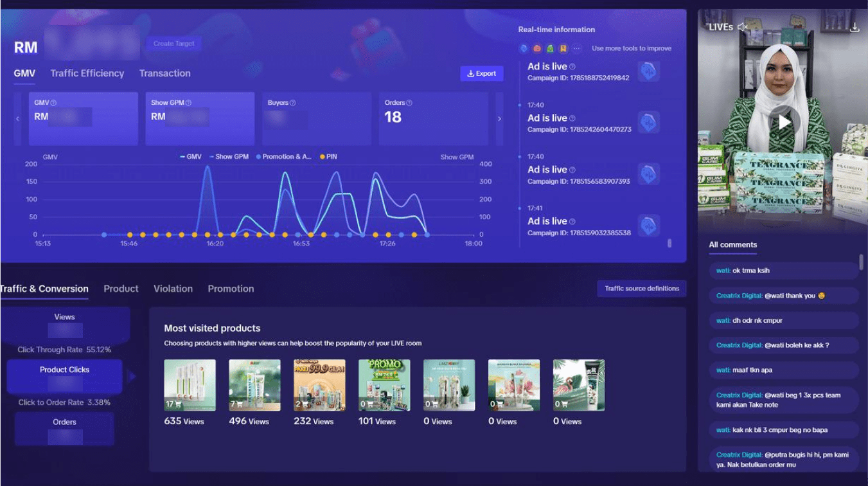Viewport: 868px width, 486px height.
Task: Show previous metric cards with left arrow
Action: (17, 119)
